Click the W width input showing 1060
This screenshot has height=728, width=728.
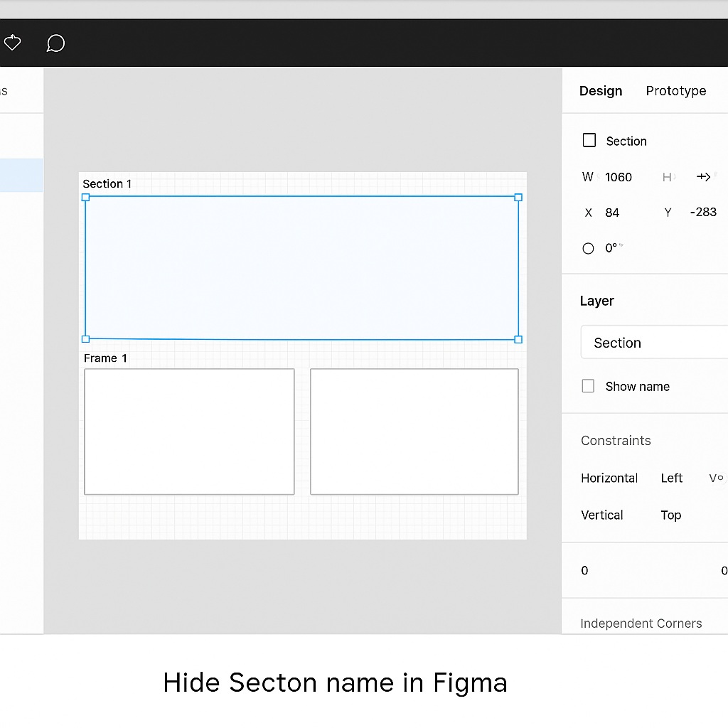617,177
